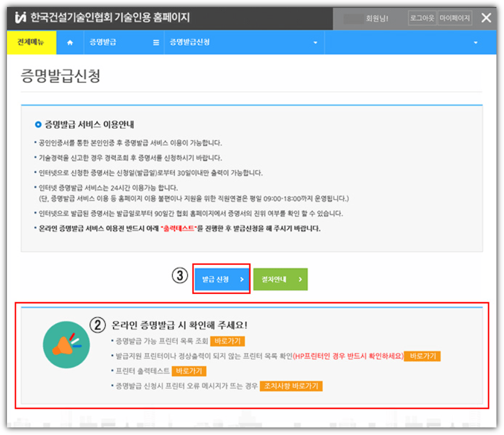The width and height of the screenshot is (504, 435).
Task: Click the green 절차안내 button
Action: click(281, 279)
